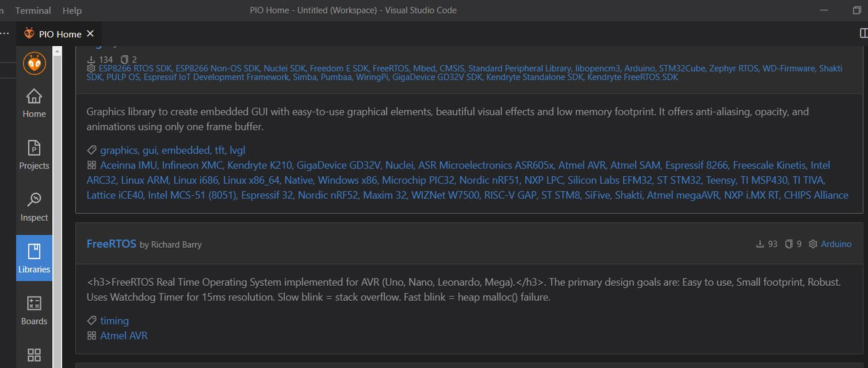Open the FreeRTOS library title link

[x=111, y=244]
